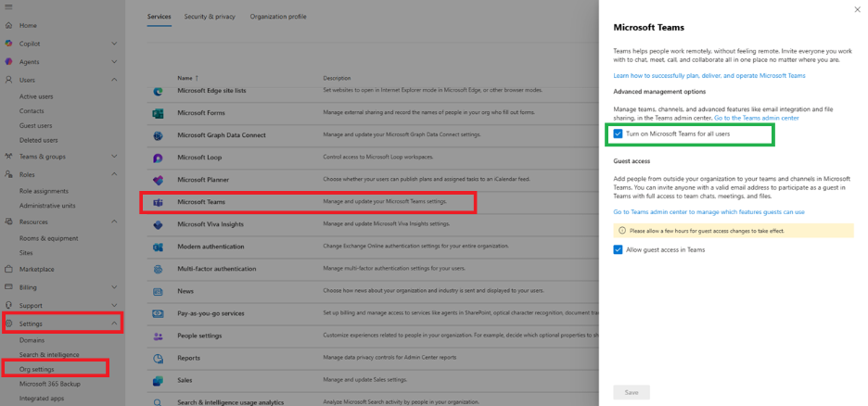Toggle Turn on Microsoft Teams for all users
The width and height of the screenshot is (868, 406).
pyautogui.click(x=618, y=133)
